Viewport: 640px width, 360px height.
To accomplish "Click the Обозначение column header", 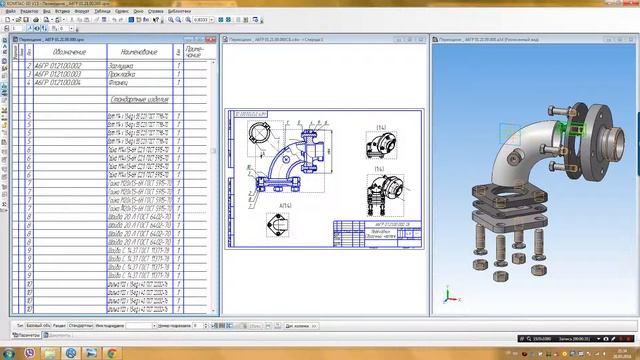I will pyautogui.click(x=70, y=52).
